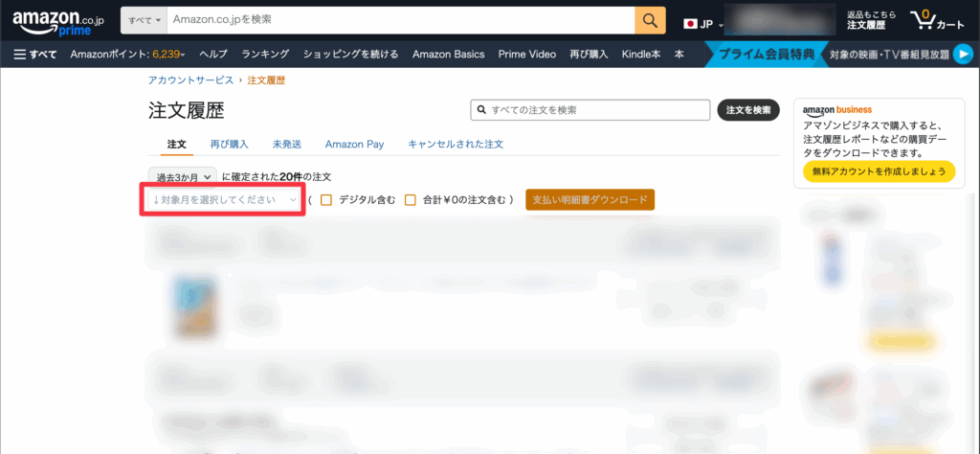The image size is (980, 454).
Task: Open Kindle本 in the navigation bar
Action: [640, 55]
